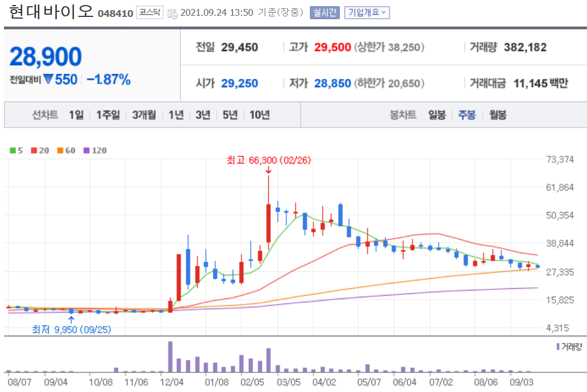Select the 1주일 line chart period

[108, 115]
